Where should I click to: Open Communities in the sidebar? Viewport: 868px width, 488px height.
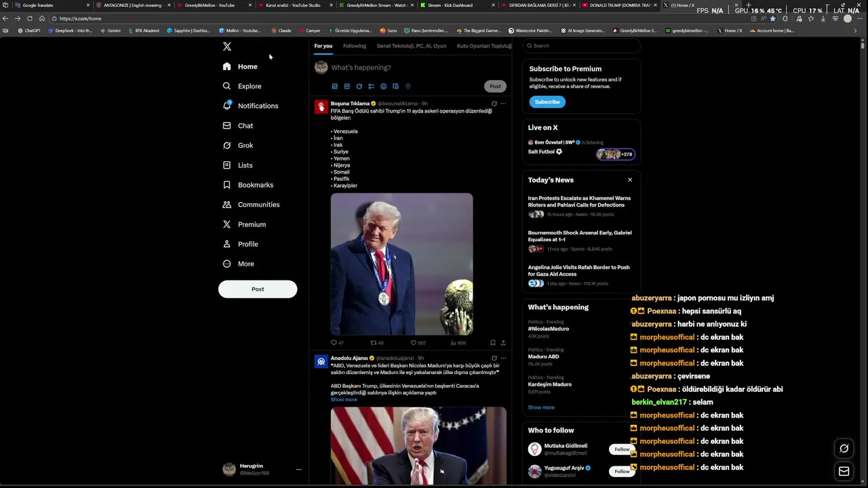pyautogui.click(x=251, y=205)
